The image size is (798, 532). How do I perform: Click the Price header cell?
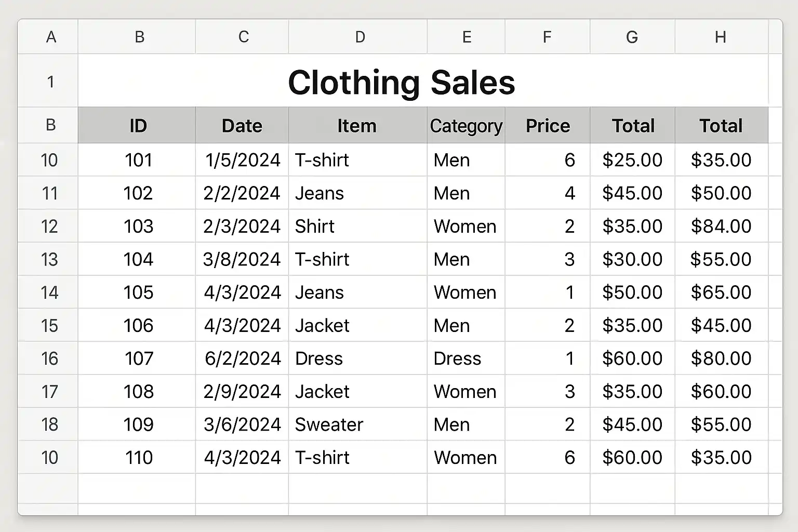tap(548, 126)
